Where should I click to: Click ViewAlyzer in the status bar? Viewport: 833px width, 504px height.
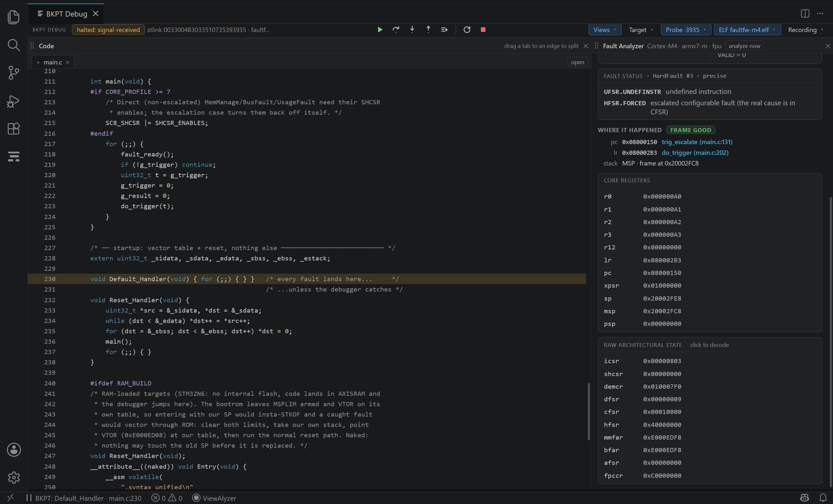[214, 498]
